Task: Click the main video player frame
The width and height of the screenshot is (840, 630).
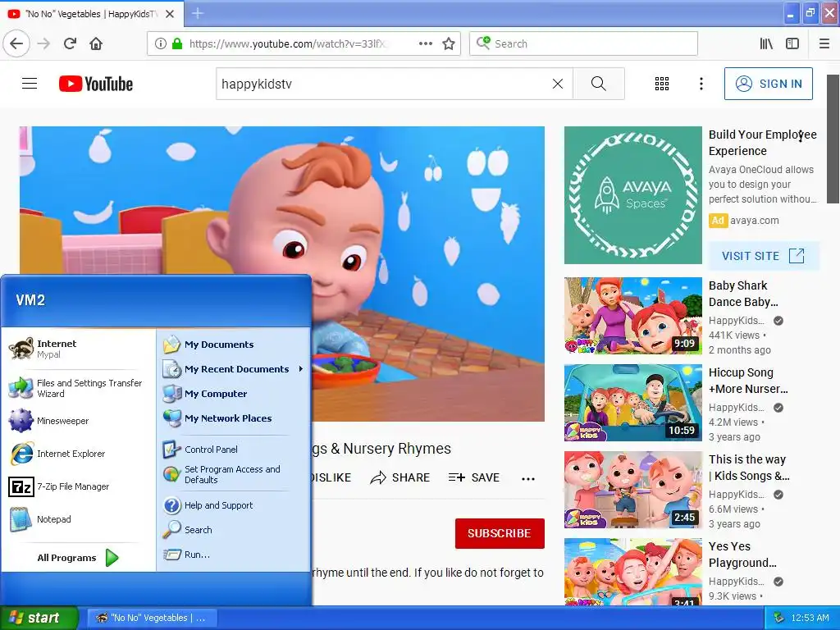Action: tap(282, 274)
